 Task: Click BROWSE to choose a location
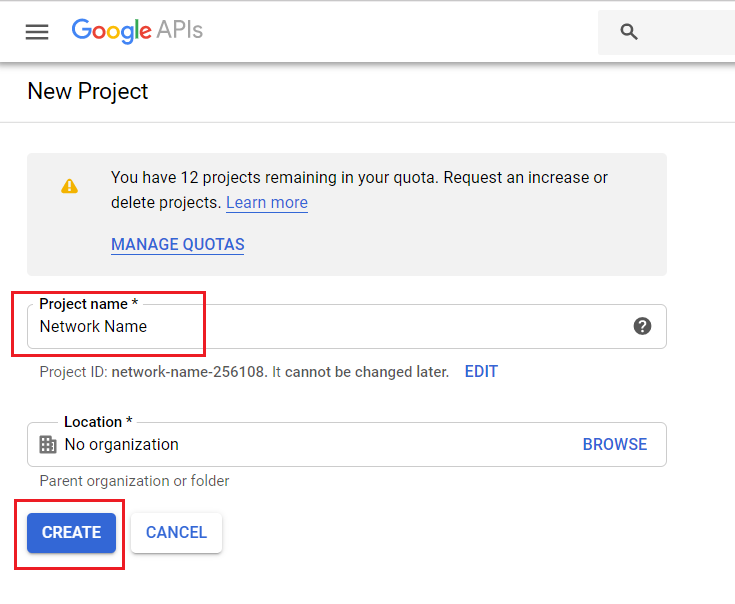(x=615, y=444)
